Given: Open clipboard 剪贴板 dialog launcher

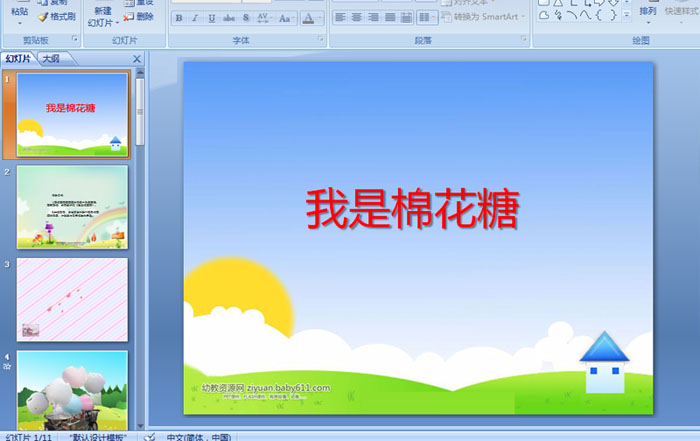Looking at the screenshot, I should [75, 39].
